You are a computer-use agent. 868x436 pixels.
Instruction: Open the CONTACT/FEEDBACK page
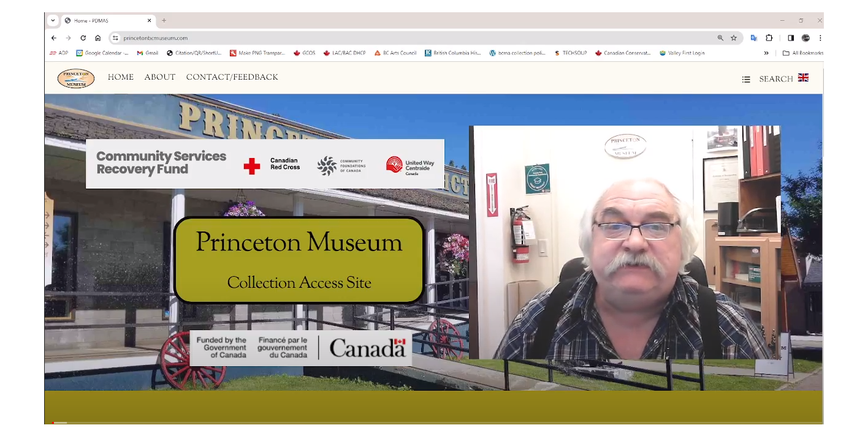[x=232, y=77]
